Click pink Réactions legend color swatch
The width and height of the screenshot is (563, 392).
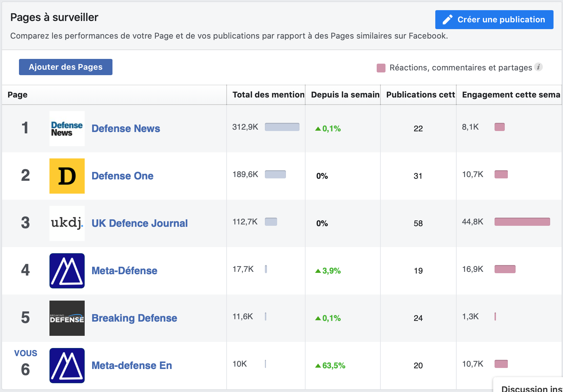click(x=381, y=68)
